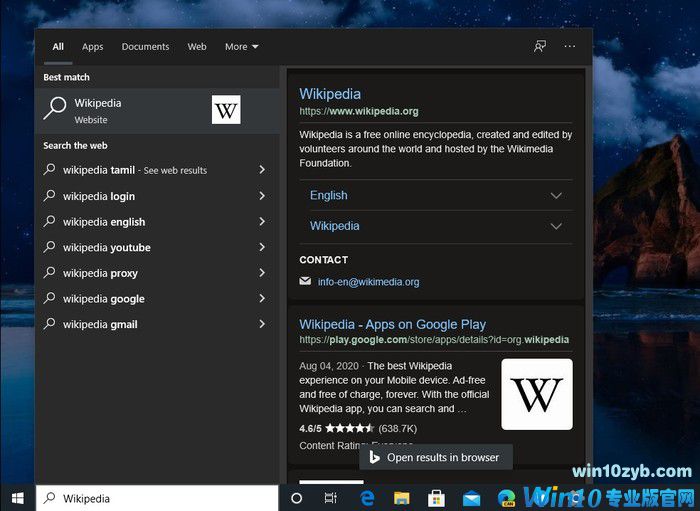
Task: Click the Windows Start button
Action: tap(17, 498)
